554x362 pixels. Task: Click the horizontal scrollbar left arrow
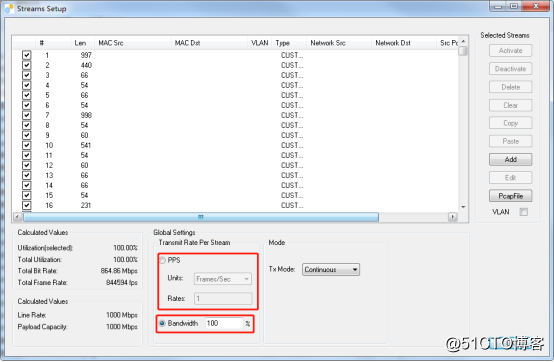click(x=17, y=217)
